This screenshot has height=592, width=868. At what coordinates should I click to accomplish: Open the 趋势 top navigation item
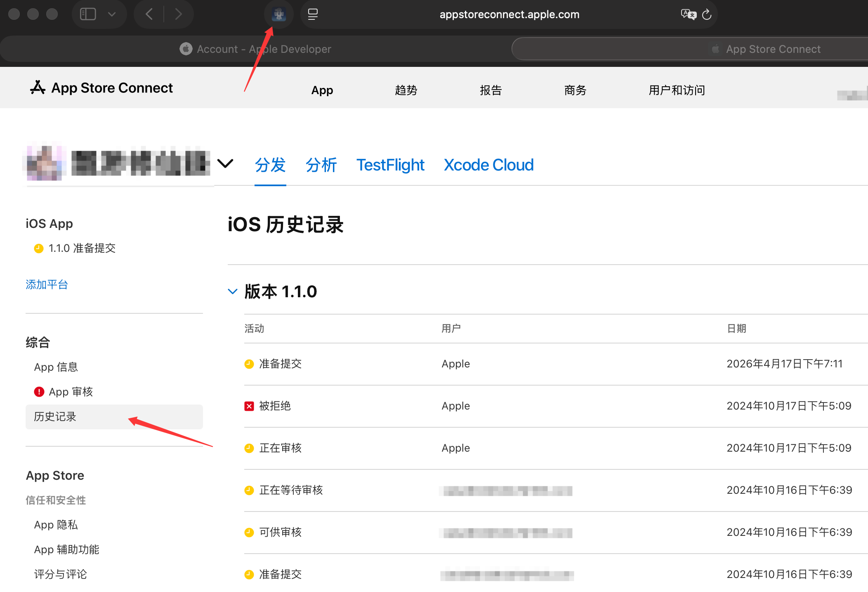click(406, 90)
